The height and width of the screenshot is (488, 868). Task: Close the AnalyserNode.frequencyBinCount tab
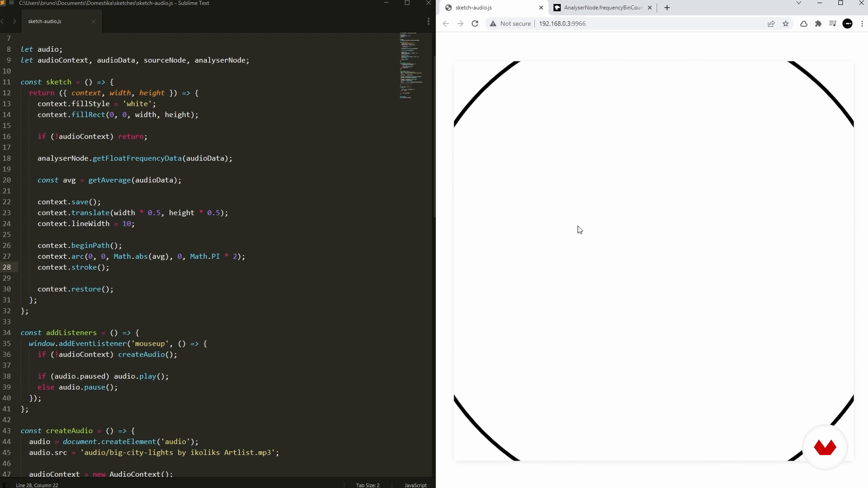click(650, 8)
